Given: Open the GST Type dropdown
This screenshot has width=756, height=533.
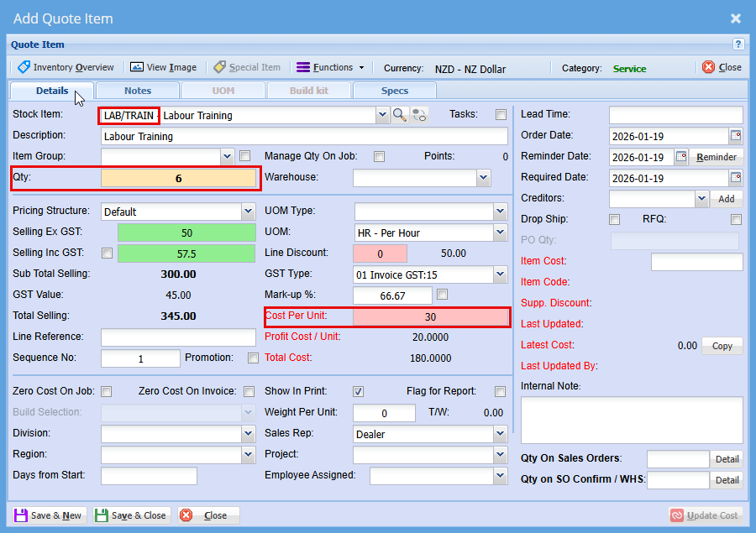Looking at the screenshot, I should [x=500, y=274].
